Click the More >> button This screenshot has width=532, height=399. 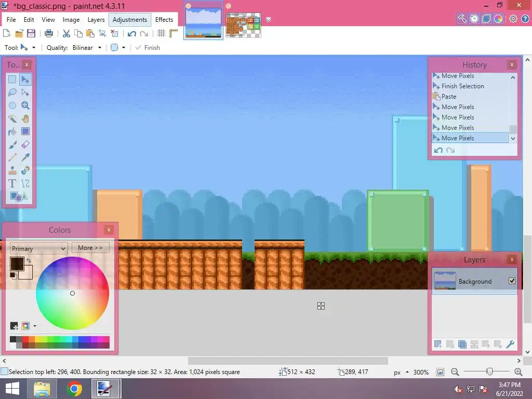pos(90,248)
